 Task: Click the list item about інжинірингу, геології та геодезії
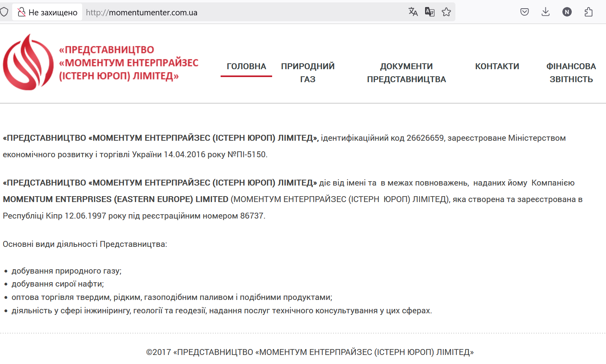tap(222, 311)
